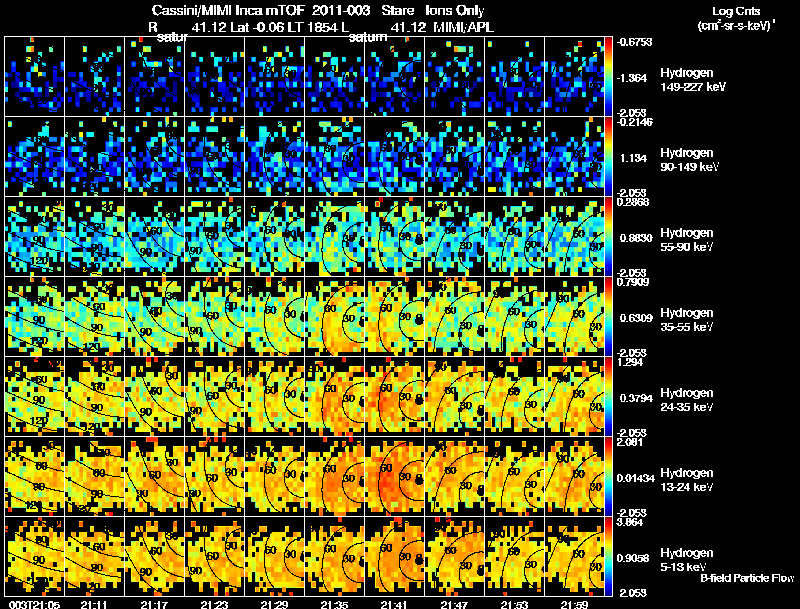Select the first 149-227 keV image at 21:05
The image size is (800, 609).
click(x=34, y=77)
